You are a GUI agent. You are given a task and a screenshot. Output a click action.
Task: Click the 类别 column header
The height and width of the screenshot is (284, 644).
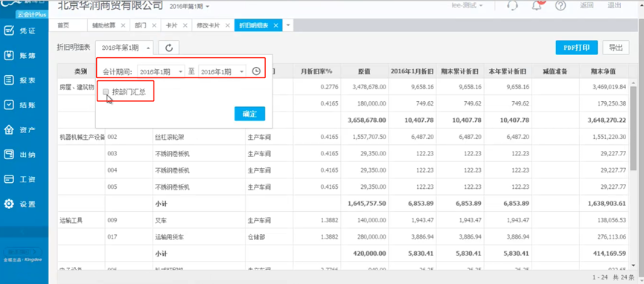coord(81,71)
